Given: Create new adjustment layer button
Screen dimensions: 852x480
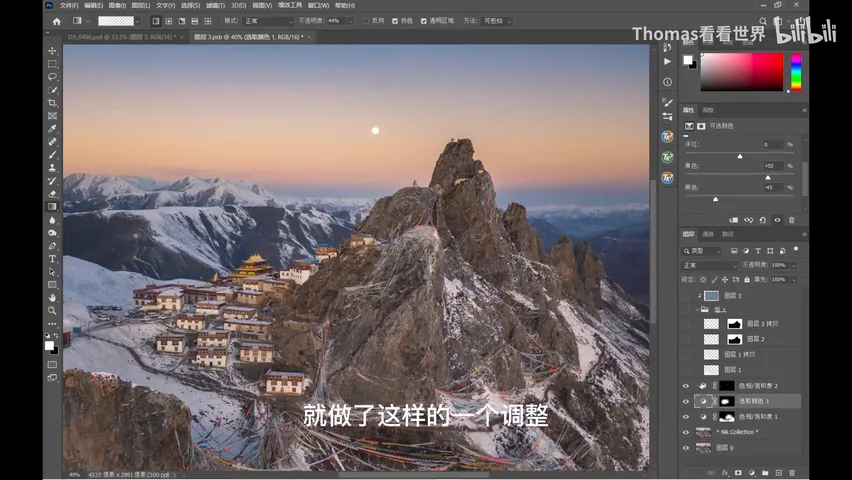Looking at the screenshot, I should click(752, 473).
